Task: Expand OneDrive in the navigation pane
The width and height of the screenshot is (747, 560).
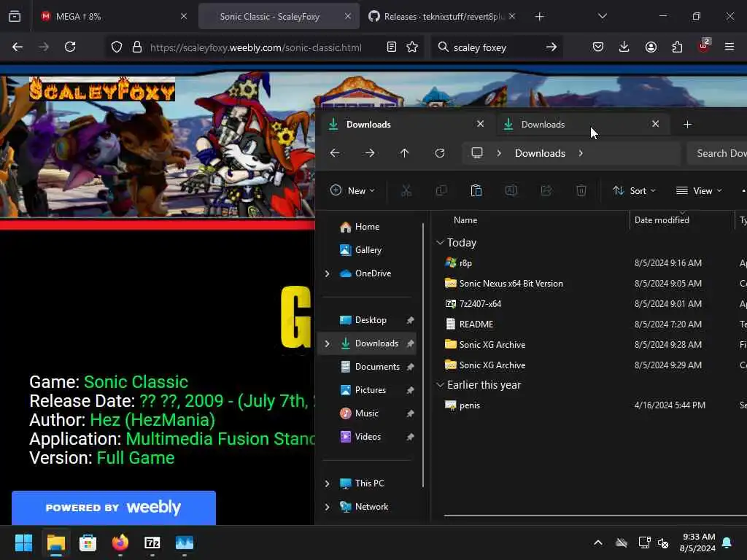Action: [327, 273]
